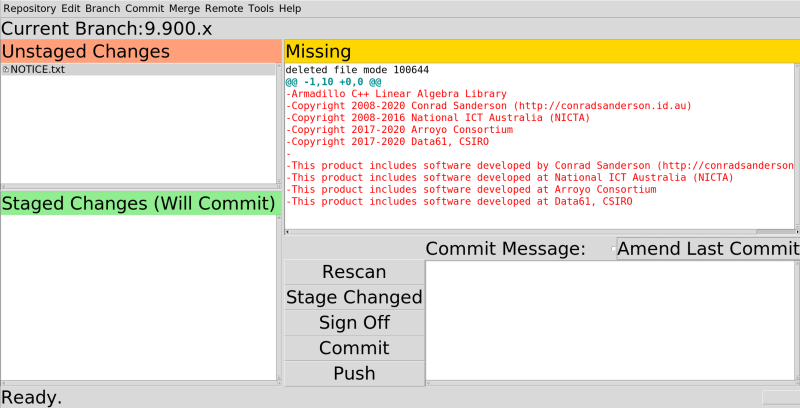The image size is (800, 408).
Task: Click the 'deleted file mode 100644' line
Action: (357, 70)
